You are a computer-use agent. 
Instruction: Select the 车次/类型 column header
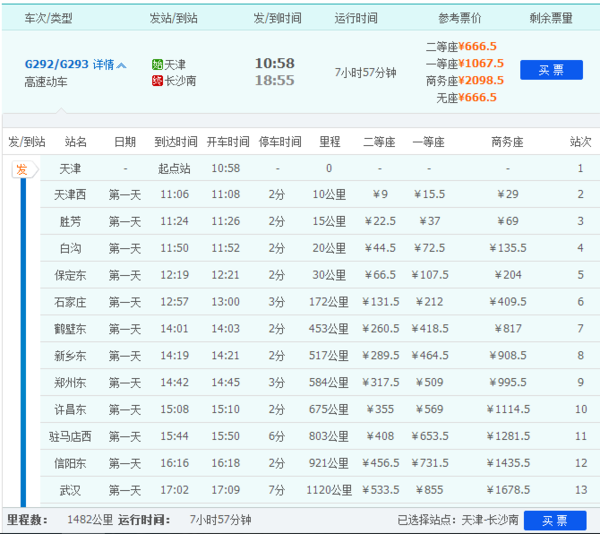(x=48, y=18)
